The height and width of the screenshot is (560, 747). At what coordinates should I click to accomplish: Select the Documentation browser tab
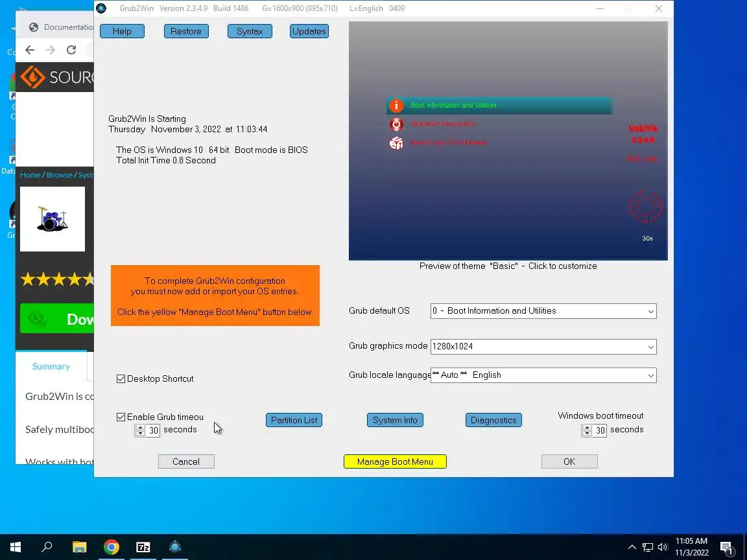(62, 27)
